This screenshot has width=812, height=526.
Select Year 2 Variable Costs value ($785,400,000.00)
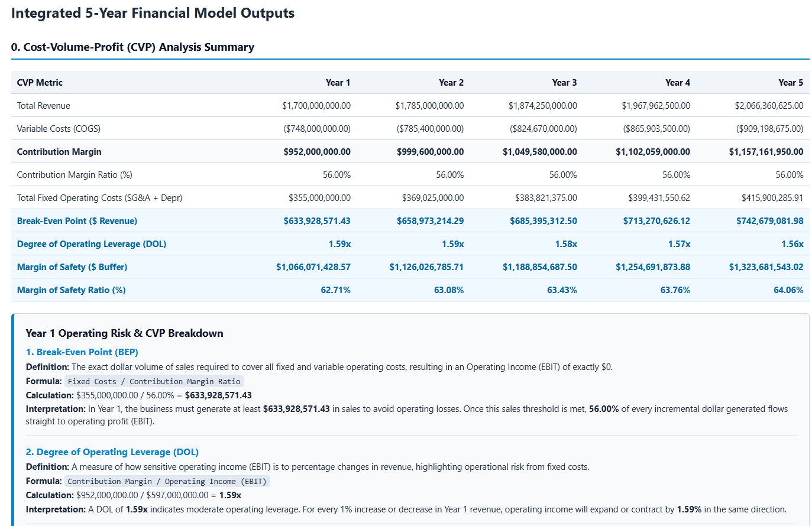430,129
